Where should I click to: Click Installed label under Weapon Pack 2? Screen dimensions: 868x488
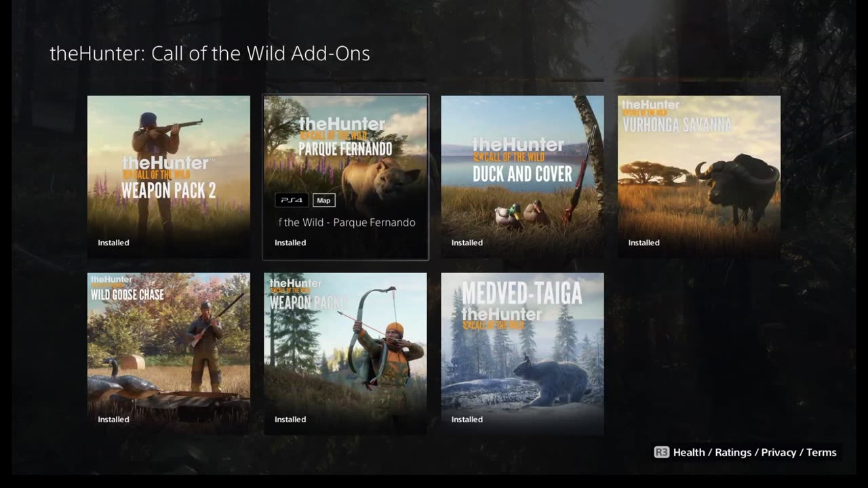113,243
